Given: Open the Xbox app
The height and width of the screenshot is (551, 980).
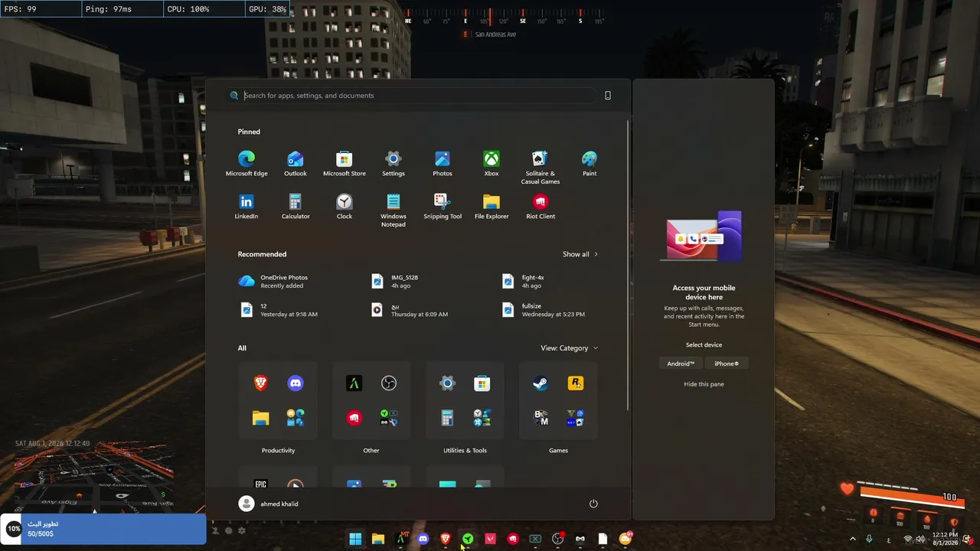Looking at the screenshot, I should [492, 164].
